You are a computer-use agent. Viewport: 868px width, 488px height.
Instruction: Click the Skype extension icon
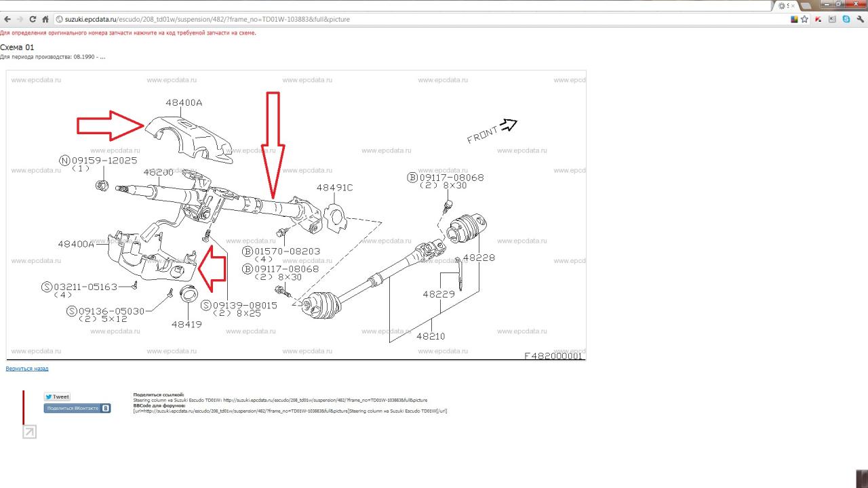(846, 20)
